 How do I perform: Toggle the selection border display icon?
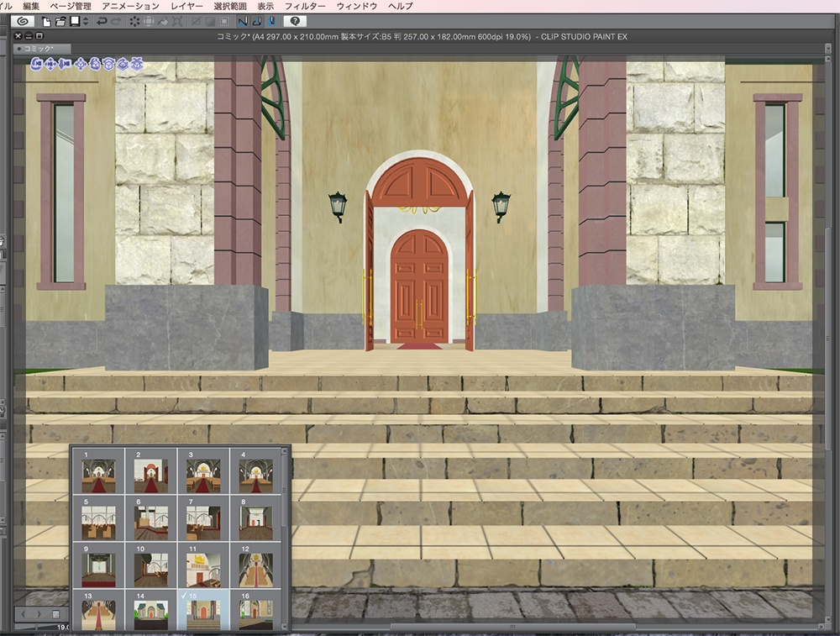click(224, 22)
